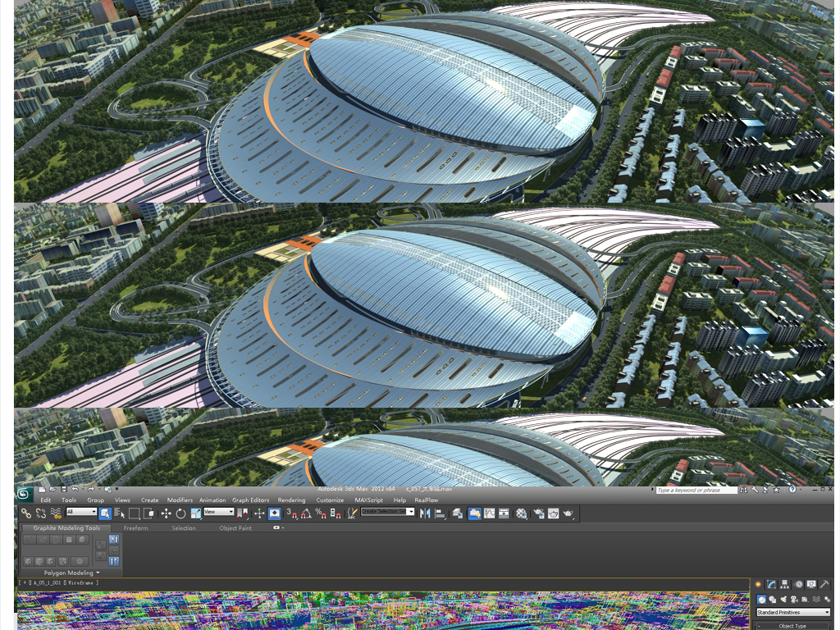Toggle the Angle Snap button

click(x=305, y=513)
